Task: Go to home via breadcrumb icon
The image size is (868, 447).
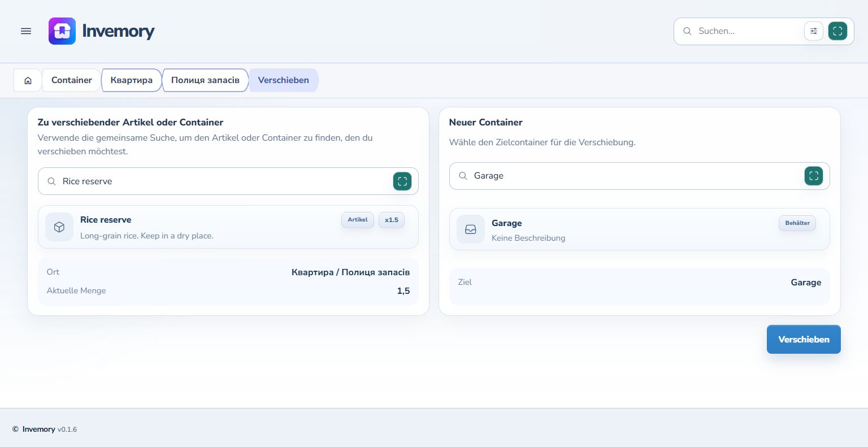Action: point(28,80)
